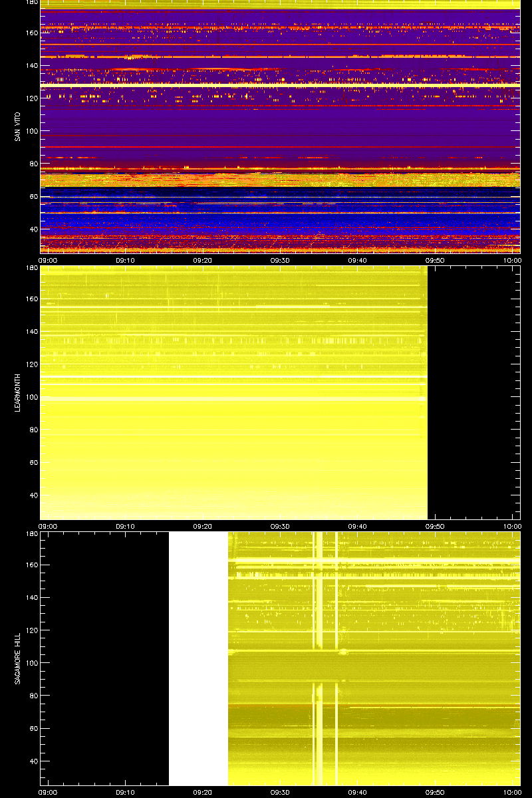
Task: Choose the 140 frequency tick on Sagamore Hill plot
Action: click(x=31, y=597)
